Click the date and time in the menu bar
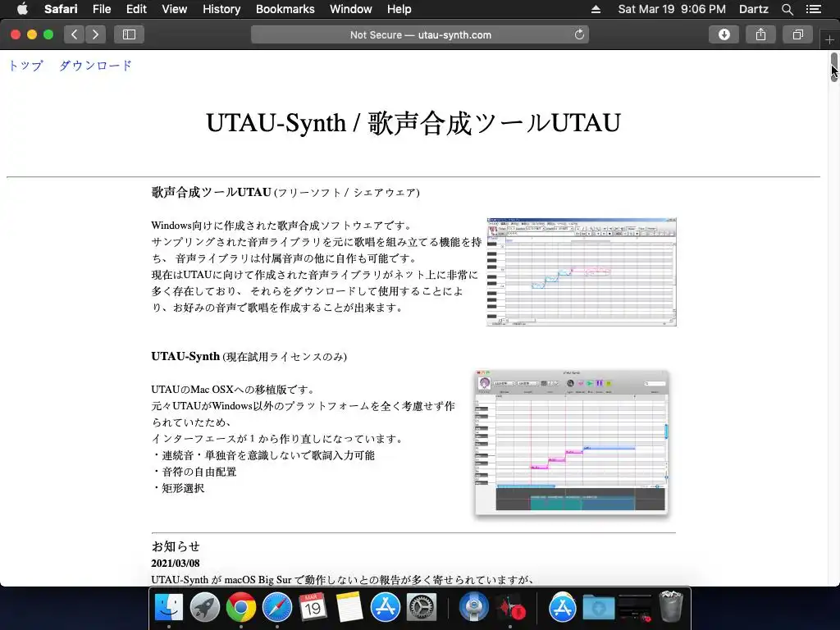This screenshot has height=630, width=840. pyautogui.click(x=672, y=9)
